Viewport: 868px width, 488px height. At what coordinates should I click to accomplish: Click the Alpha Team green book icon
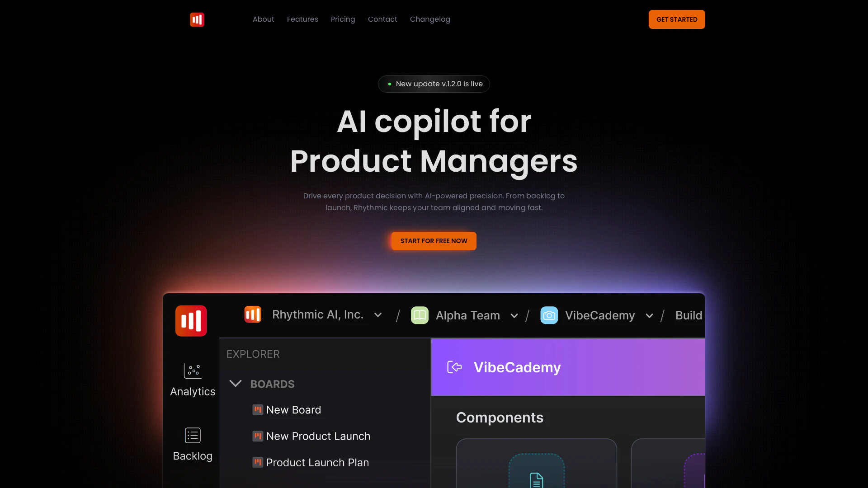click(420, 315)
